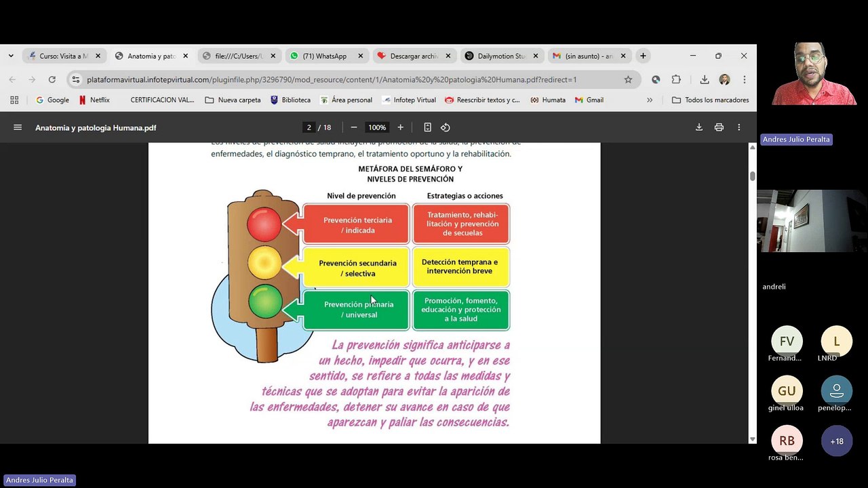Select the GU participant avatar
The image size is (868, 488).
(787, 391)
